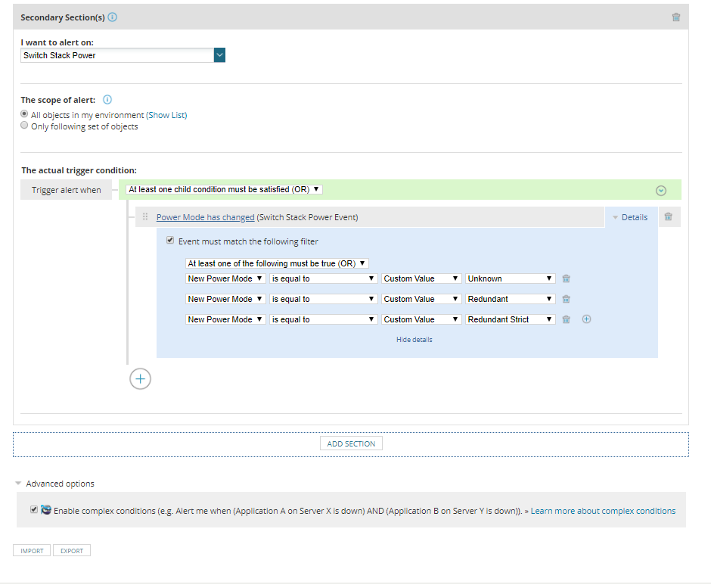
Task: Open New Power Mode dropdown in the Redundant Strict row
Action: pos(225,319)
